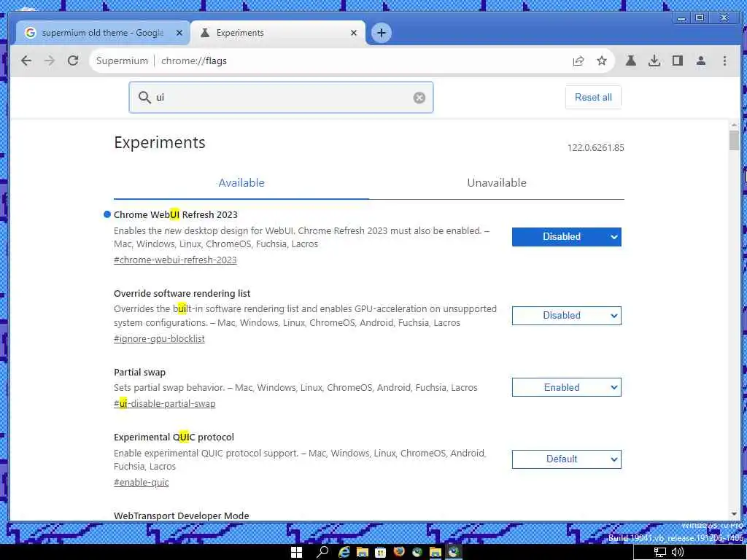Follow the #enable-quic link
Image resolution: width=747 pixels, height=560 pixels.
[142, 483]
